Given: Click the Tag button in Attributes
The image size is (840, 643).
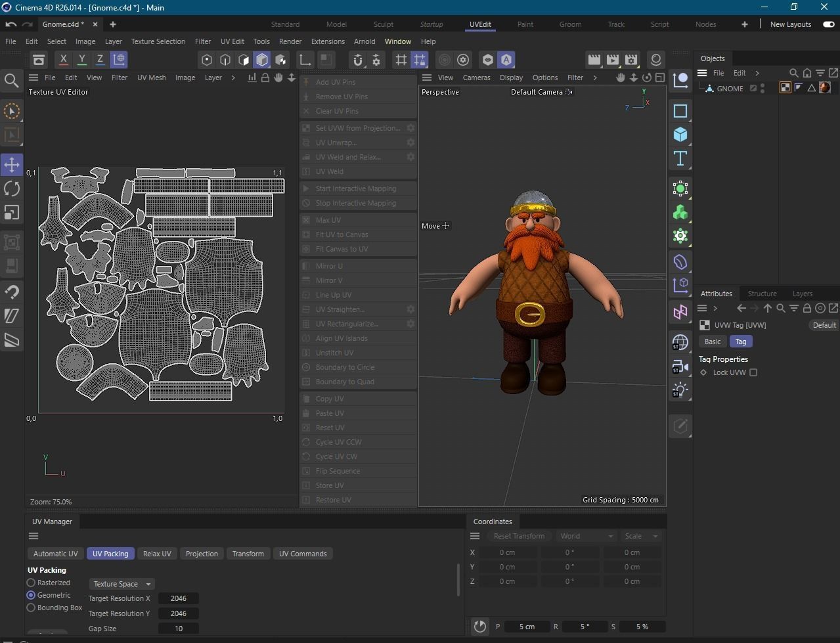Looking at the screenshot, I should point(741,342).
